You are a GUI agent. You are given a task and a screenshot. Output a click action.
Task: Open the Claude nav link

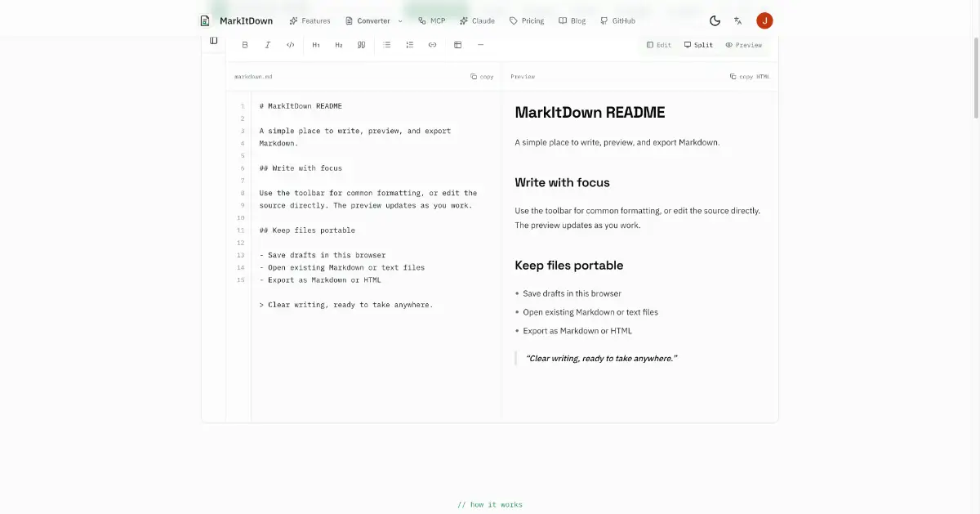pyautogui.click(x=477, y=20)
